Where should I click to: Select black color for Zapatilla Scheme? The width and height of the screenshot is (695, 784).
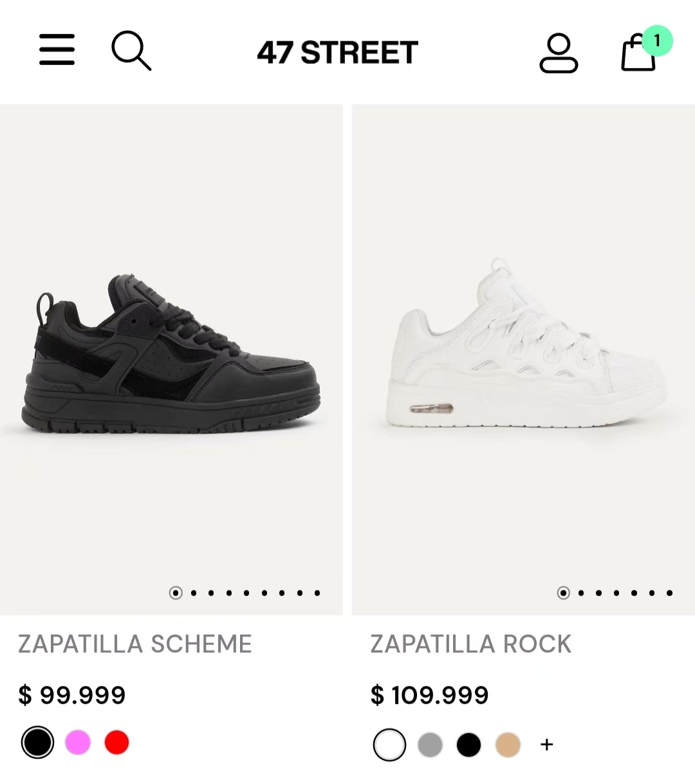coord(37,743)
